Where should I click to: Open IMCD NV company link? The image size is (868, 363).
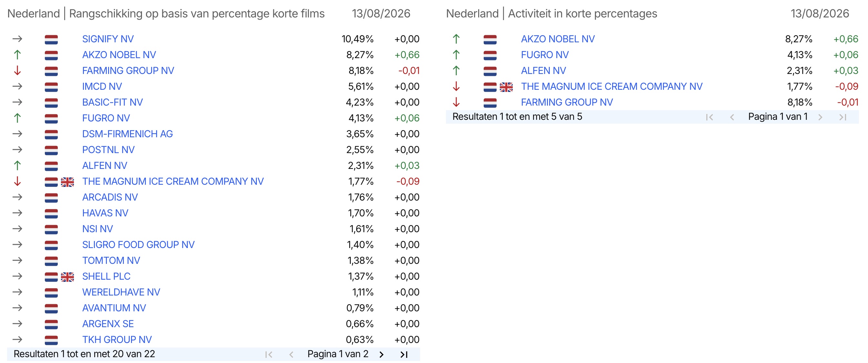click(x=102, y=86)
